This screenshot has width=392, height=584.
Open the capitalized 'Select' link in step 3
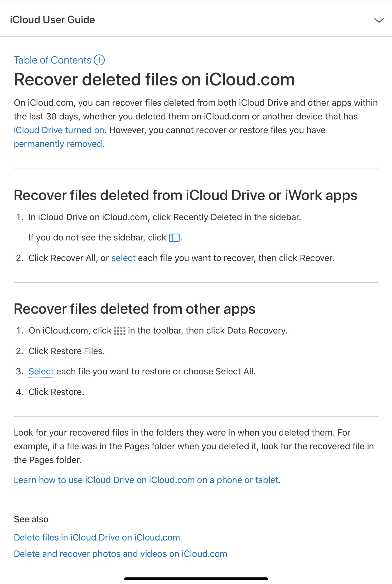coord(41,371)
